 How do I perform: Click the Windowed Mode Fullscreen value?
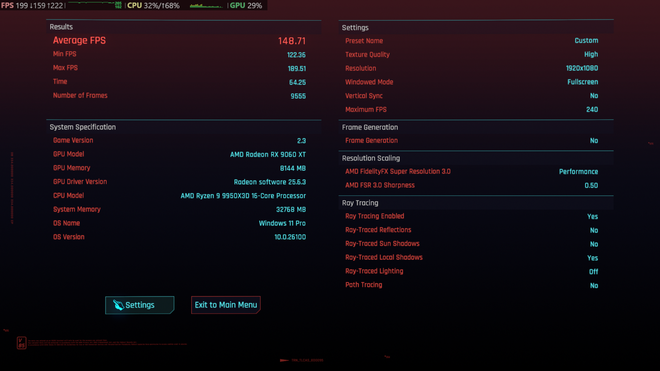click(583, 82)
